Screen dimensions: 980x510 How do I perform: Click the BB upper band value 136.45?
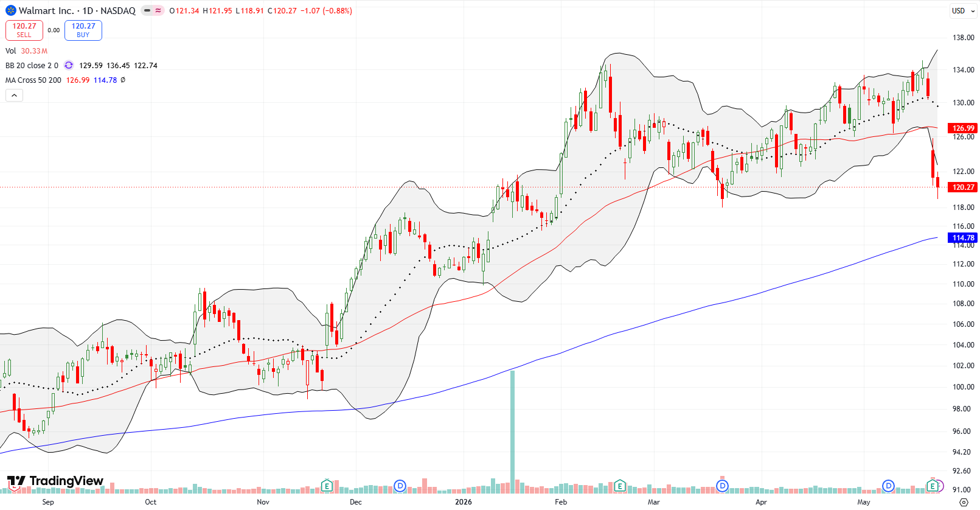click(118, 66)
